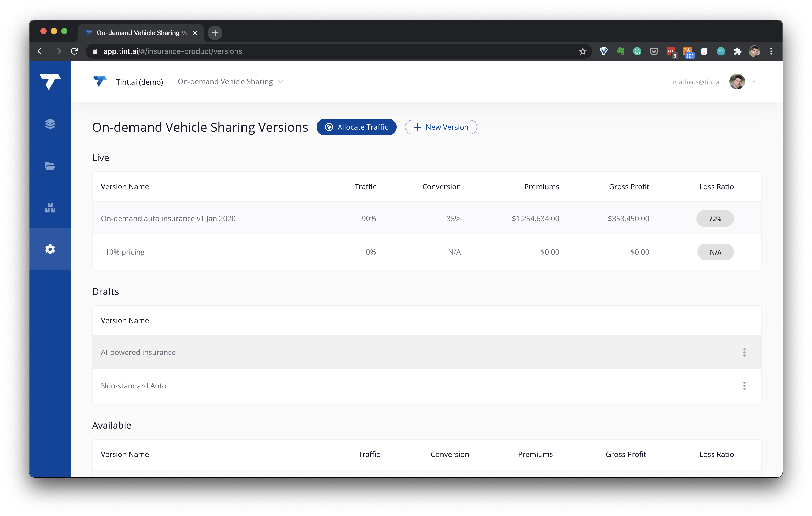Select the folder icon in the sidebar

click(50, 165)
